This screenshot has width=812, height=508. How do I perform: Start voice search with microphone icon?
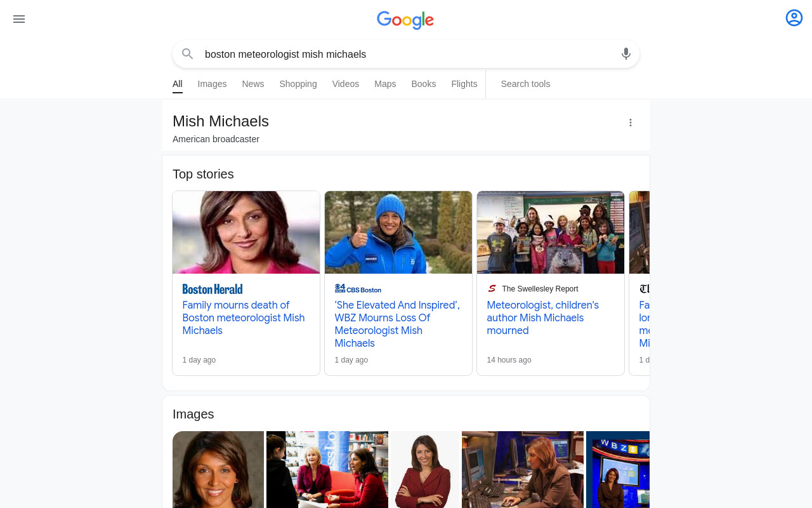[x=626, y=54]
